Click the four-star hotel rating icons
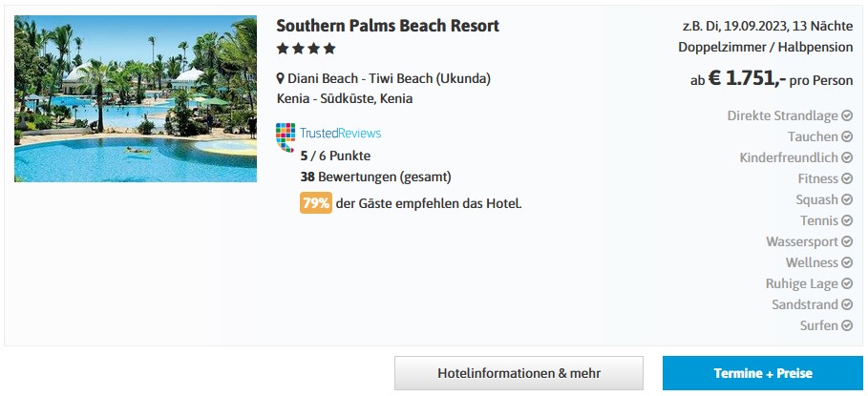 click(x=307, y=49)
